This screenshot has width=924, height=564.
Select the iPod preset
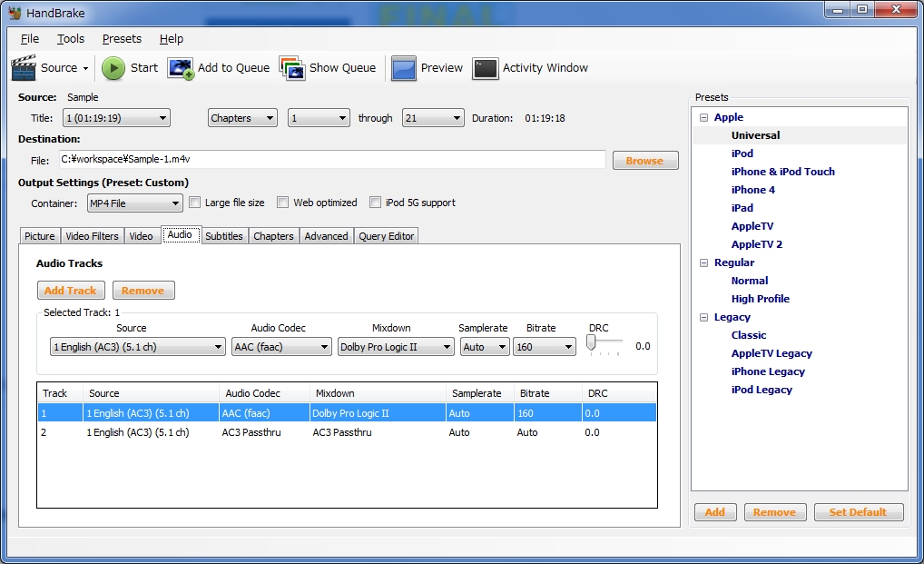tap(742, 153)
